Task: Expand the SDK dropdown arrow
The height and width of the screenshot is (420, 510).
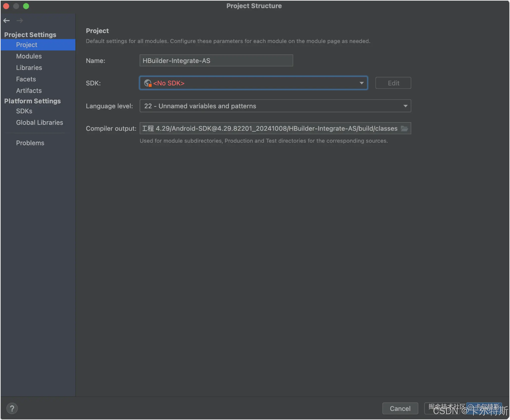Action: click(x=362, y=83)
